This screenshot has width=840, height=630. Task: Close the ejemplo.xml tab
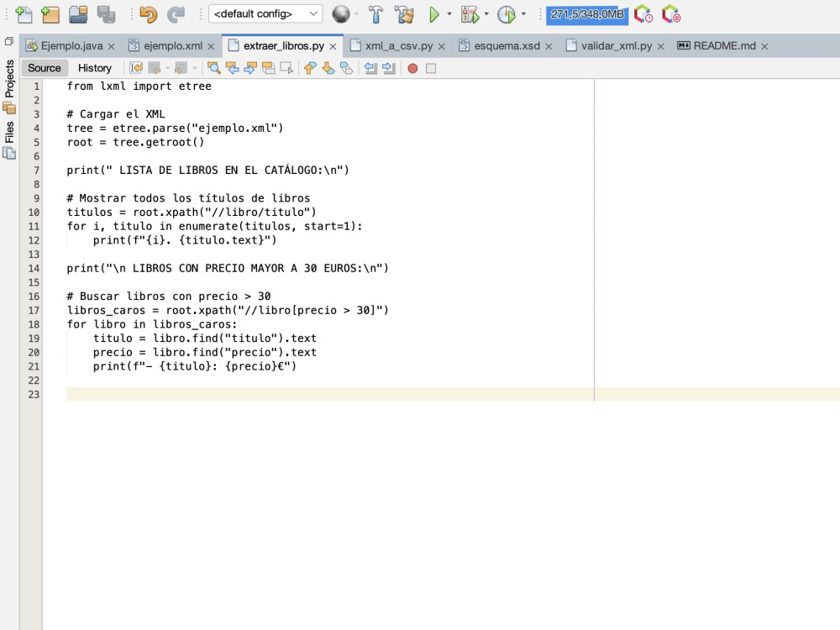tap(211, 46)
